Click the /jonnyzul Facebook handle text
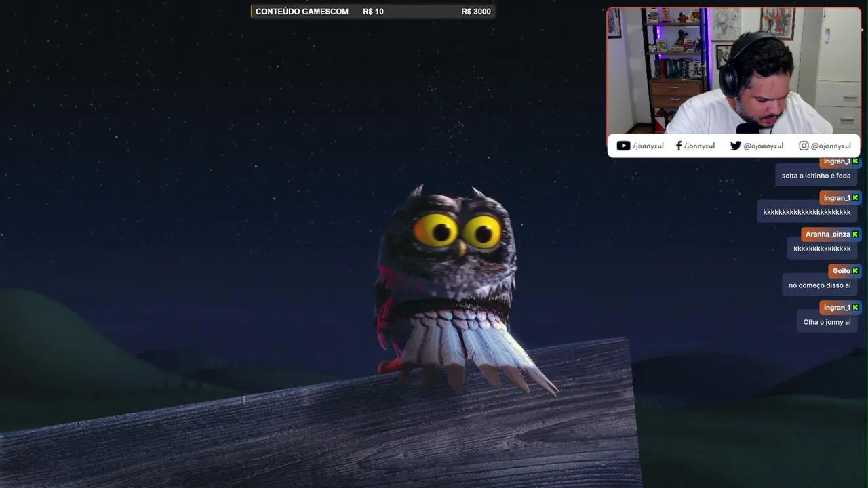 click(x=699, y=146)
